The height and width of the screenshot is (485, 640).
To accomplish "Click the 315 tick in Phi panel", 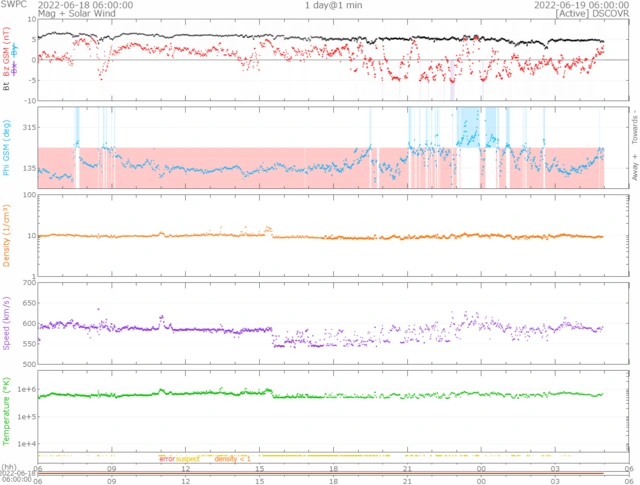I will coord(30,127).
